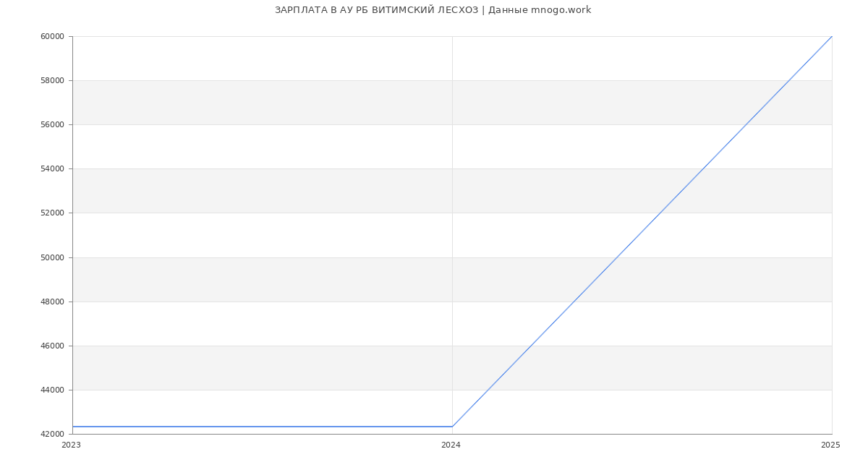Viewport: 868px width, 470px height.
Task: Select the 46000 y-axis label
Action: click(x=52, y=346)
